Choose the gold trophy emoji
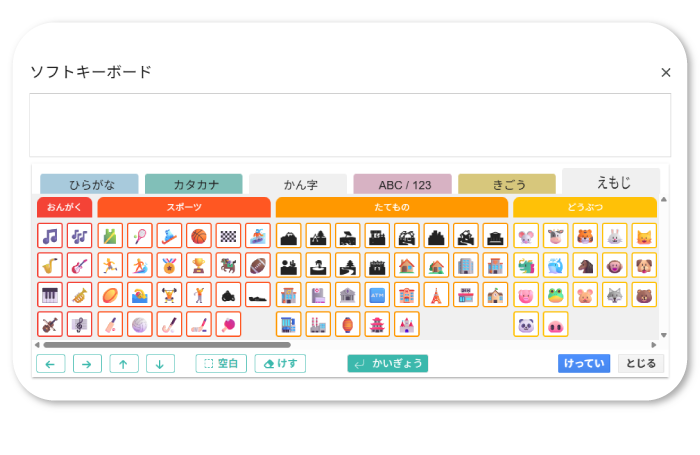Image resolution: width=700 pixels, height=455 pixels. (x=199, y=266)
